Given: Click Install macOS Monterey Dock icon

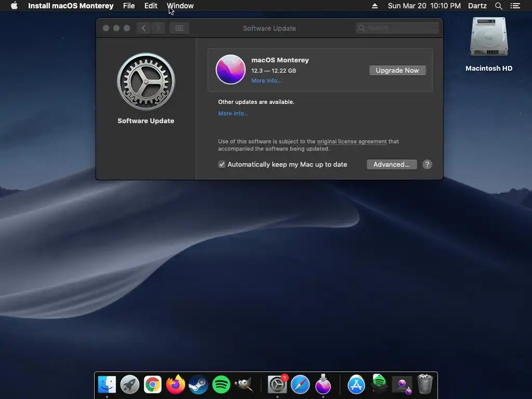Looking at the screenshot, I should point(323,384).
